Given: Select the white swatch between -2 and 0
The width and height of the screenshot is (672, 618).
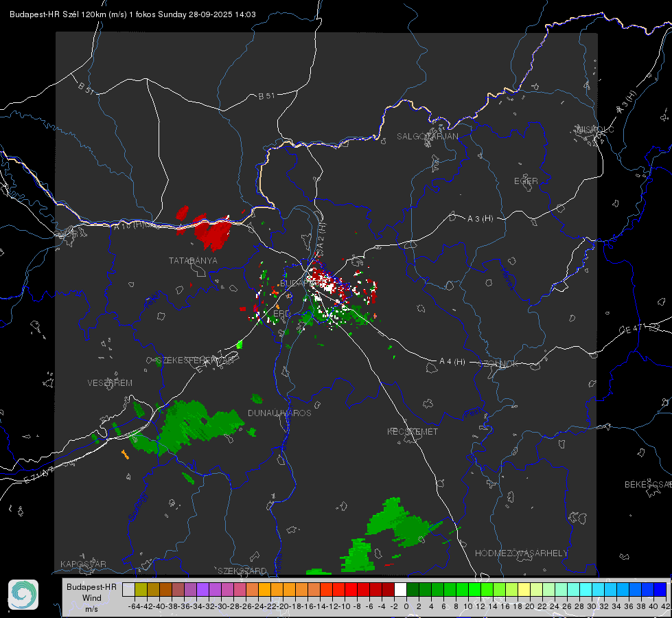Looking at the screenshot, I should coord(400,589).
